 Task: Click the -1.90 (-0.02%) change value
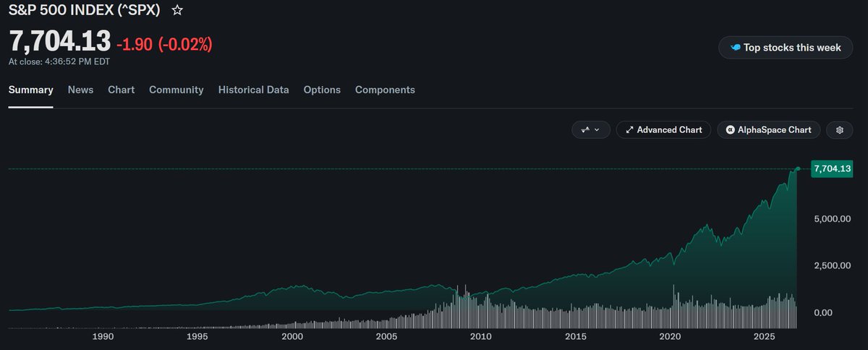(x=164, y=45)
